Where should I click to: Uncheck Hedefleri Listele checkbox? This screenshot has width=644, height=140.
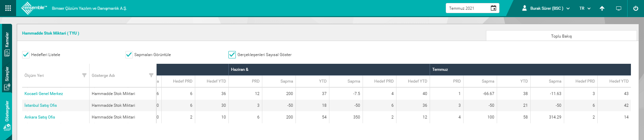click(x=26, y=54)
